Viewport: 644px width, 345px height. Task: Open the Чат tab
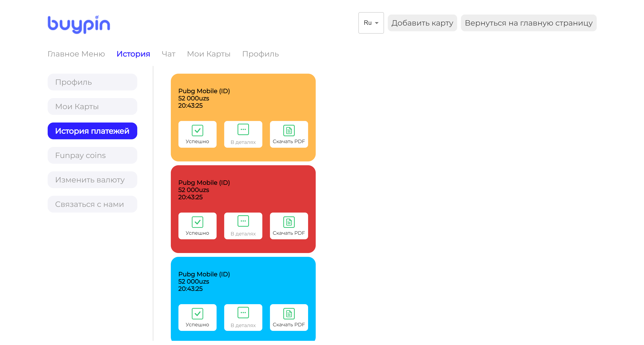169,54
